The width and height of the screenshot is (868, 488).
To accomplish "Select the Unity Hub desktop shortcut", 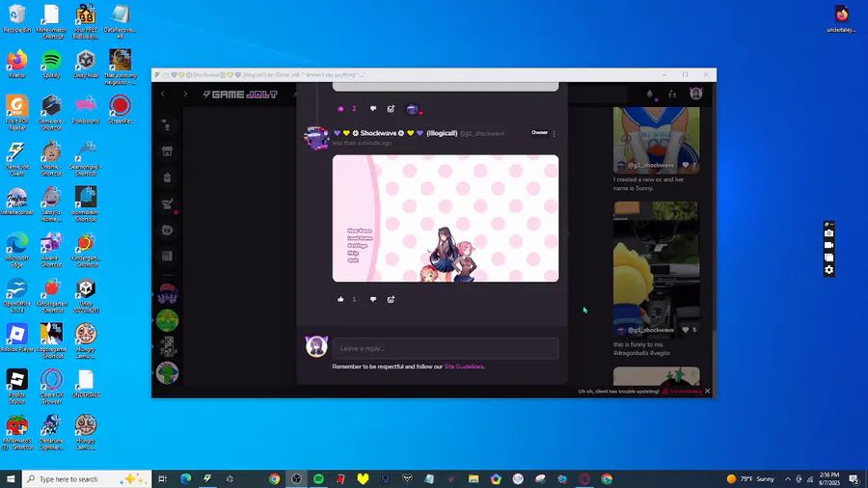I will 86,64.
